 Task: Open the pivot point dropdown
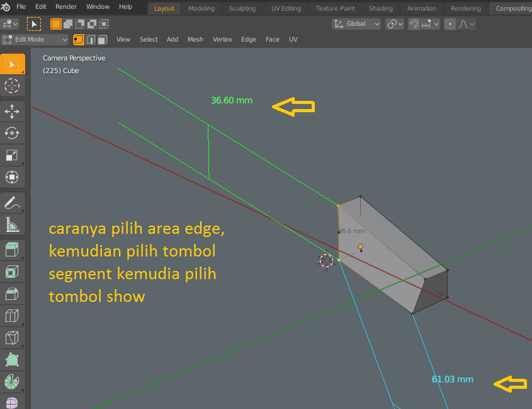pos(395,24)
